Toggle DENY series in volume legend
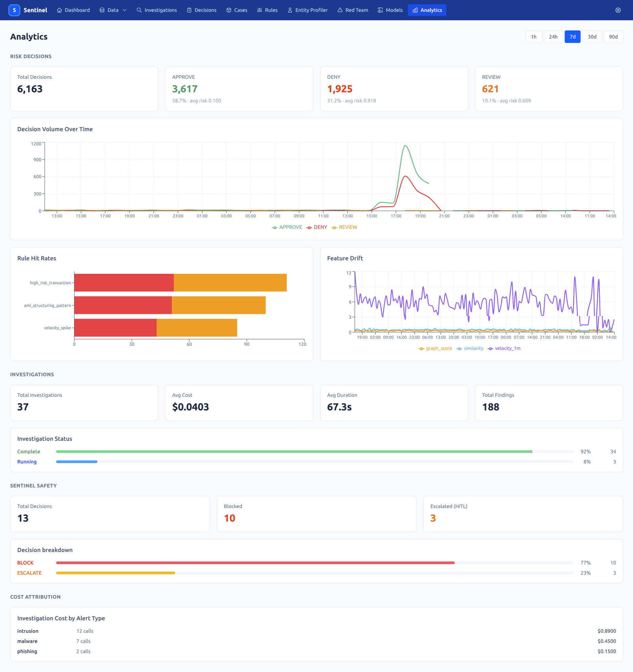The image size is (633, 672). (317, 227)
